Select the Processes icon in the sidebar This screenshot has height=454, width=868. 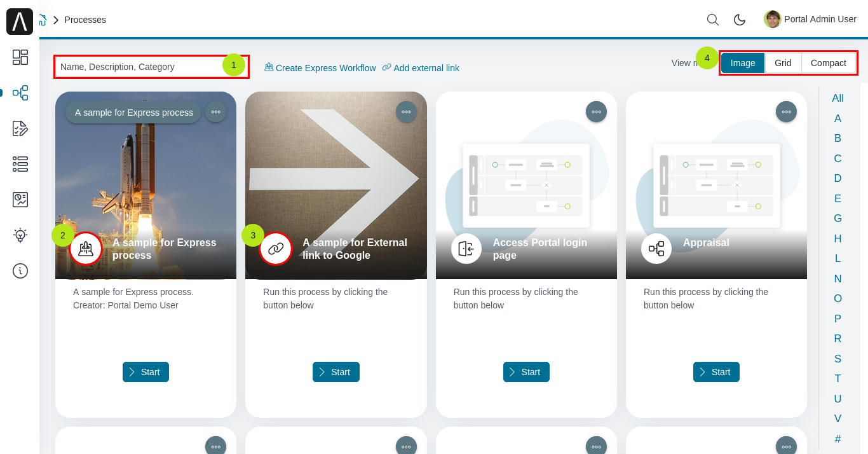tap(20, 93)
